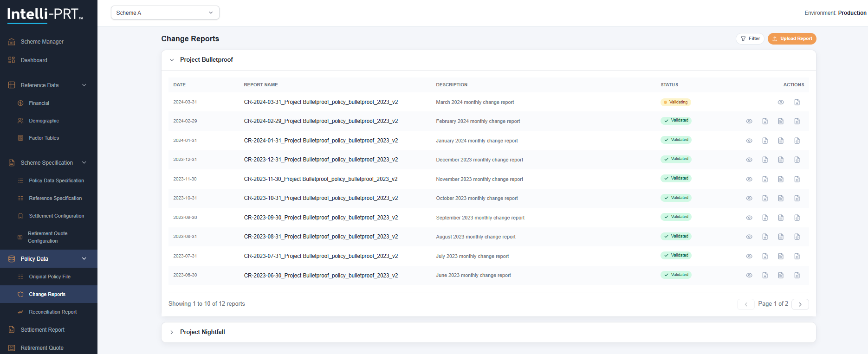View the July 2023 change report (eye icon)
The width and height of the screenshot is (868, 354).
tap(749, 256)
